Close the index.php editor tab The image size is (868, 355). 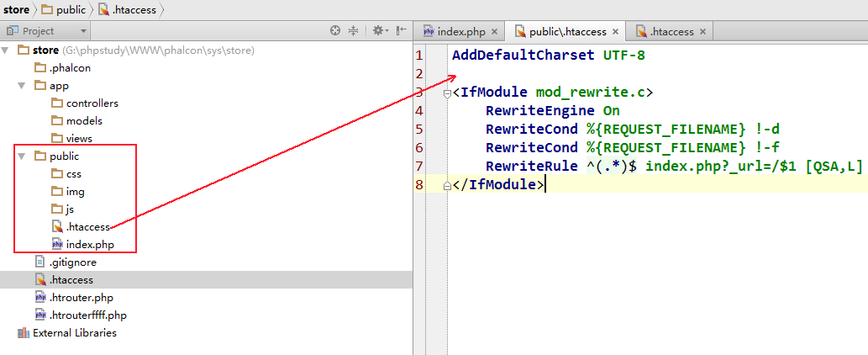pos(495,32)
